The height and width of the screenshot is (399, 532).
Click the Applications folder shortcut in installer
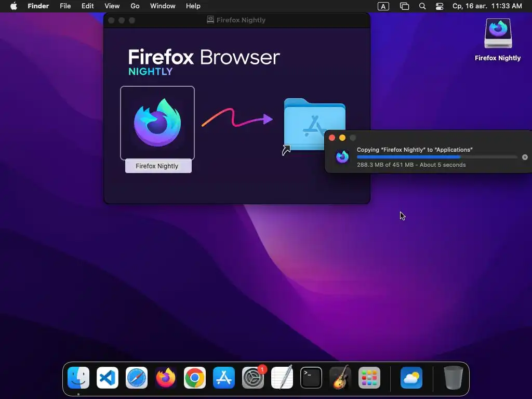click(x=314, y=124)
